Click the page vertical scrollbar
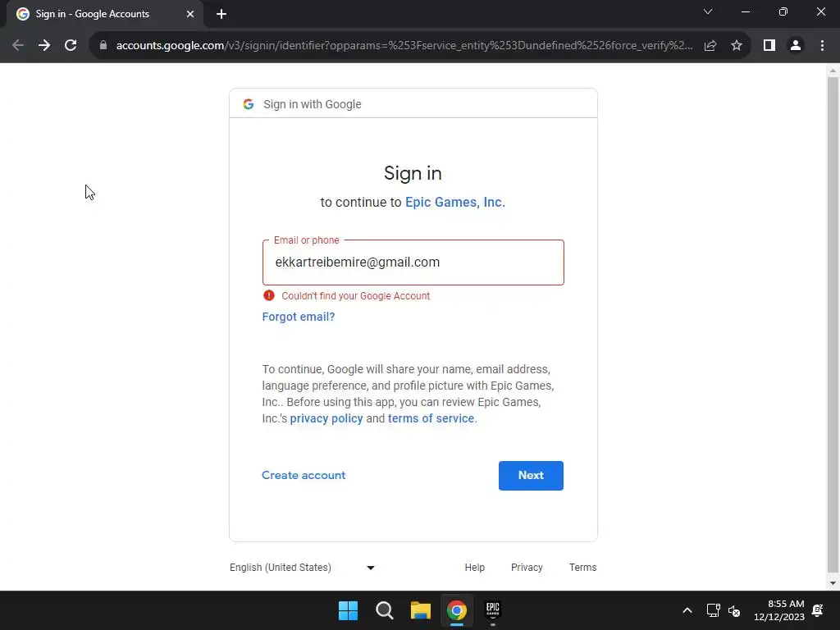Image resolution: width=840 pixels, height=630 pixels. [x=833, y=325]
